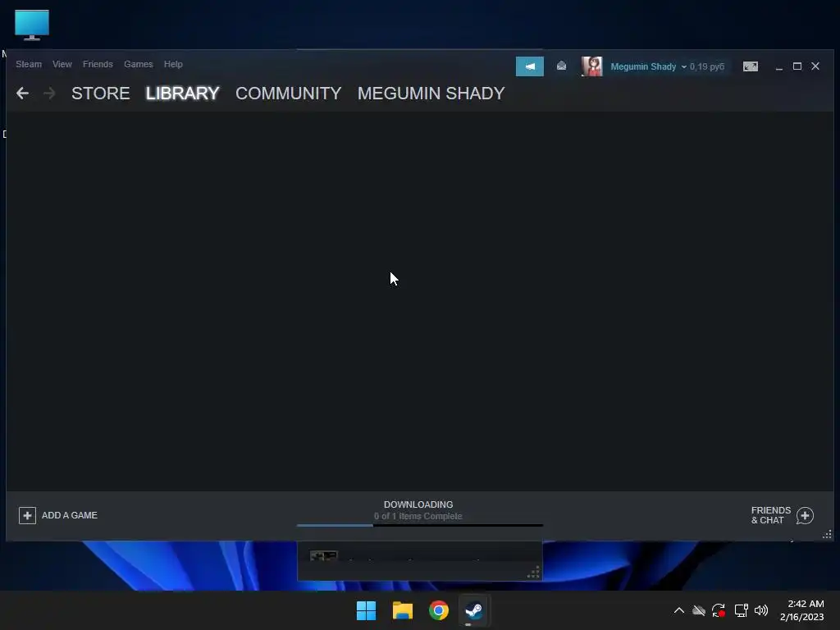Open the Help menu

click(x=173, y=64)
